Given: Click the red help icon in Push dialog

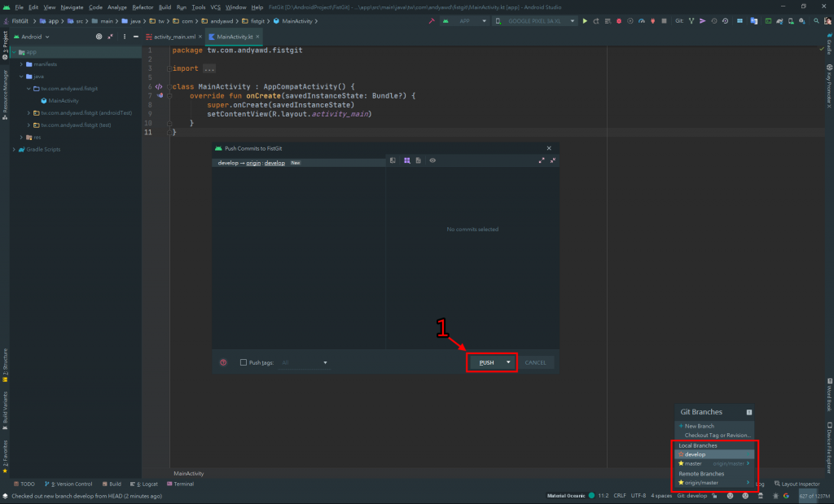Looking at the screenshot, I should 223,362.
